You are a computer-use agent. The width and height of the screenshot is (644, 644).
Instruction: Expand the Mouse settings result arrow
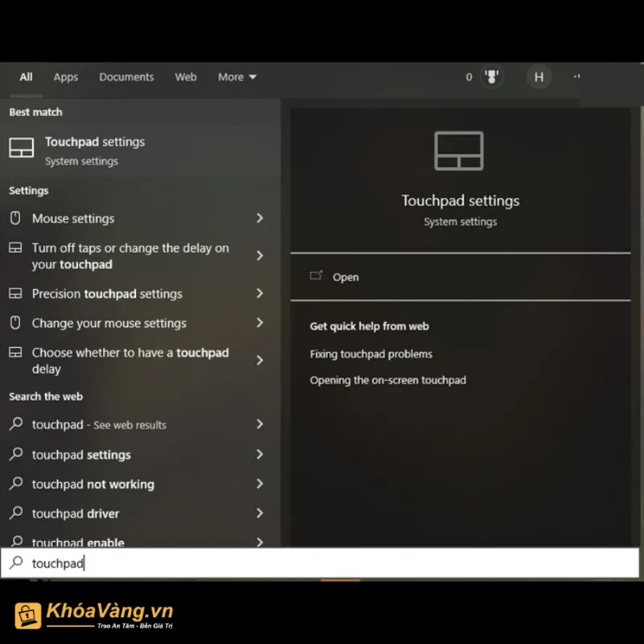(259, 218)
